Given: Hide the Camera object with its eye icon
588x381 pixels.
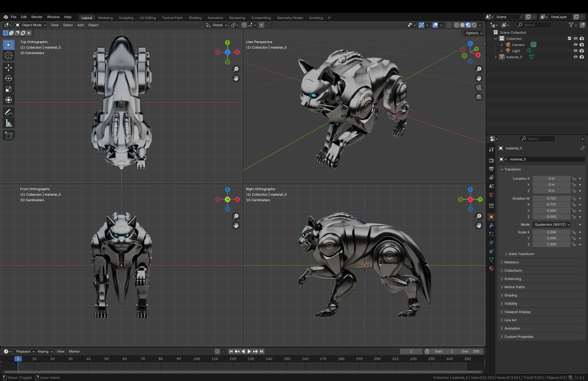Looking at the screenshot, I should [575, 45].
